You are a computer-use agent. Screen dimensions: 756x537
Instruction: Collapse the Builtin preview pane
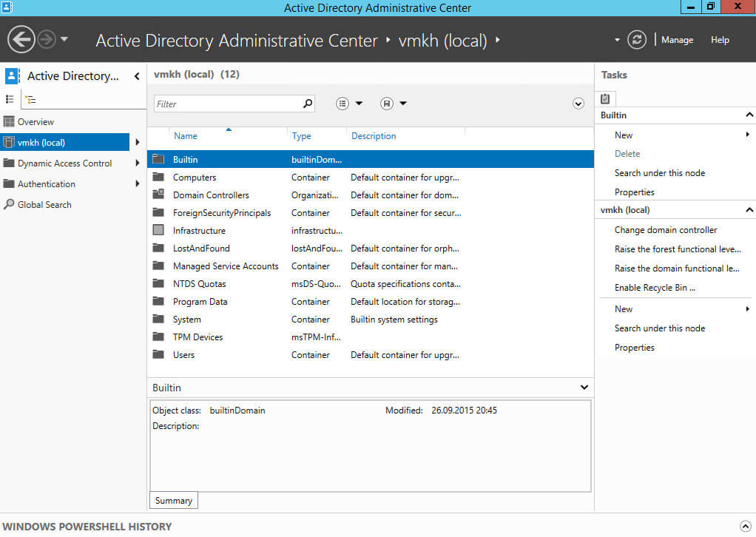point(584,387)
